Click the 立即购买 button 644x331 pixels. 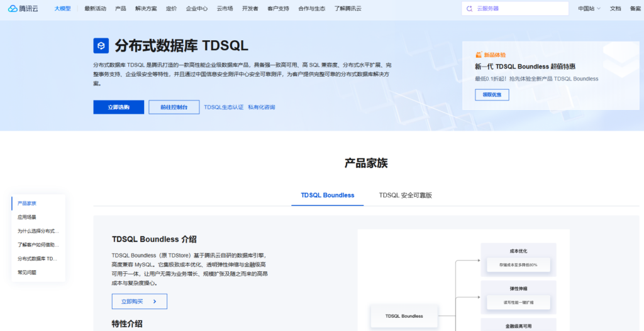139,301
